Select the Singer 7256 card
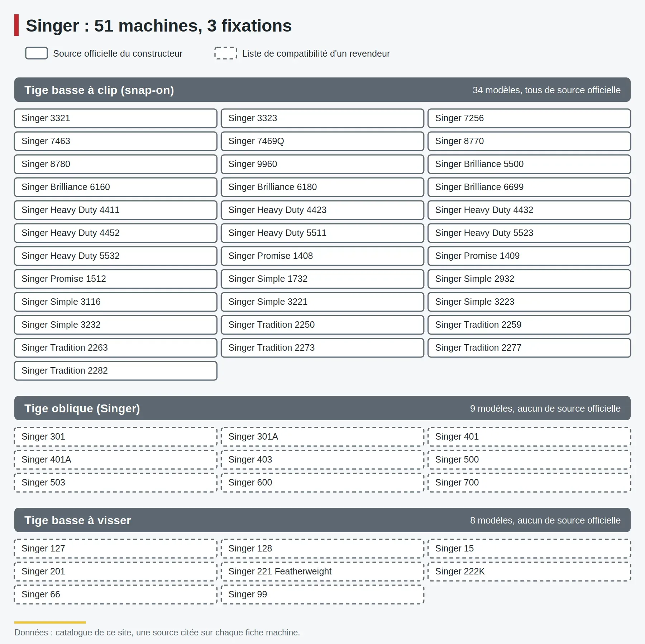The height and width of the screenshot is (644, 645). pos(529,118)
